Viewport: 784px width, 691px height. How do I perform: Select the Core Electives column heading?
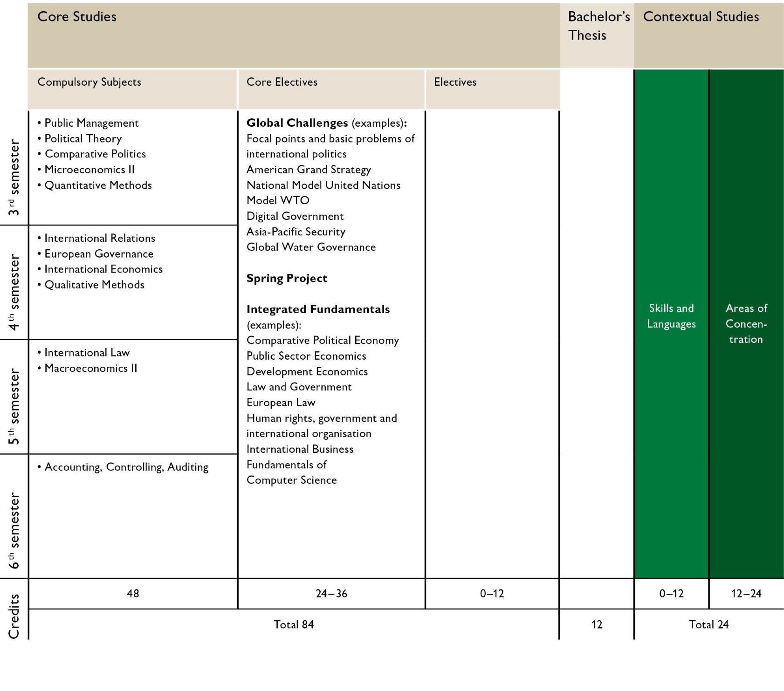click(x=282, y=82)
